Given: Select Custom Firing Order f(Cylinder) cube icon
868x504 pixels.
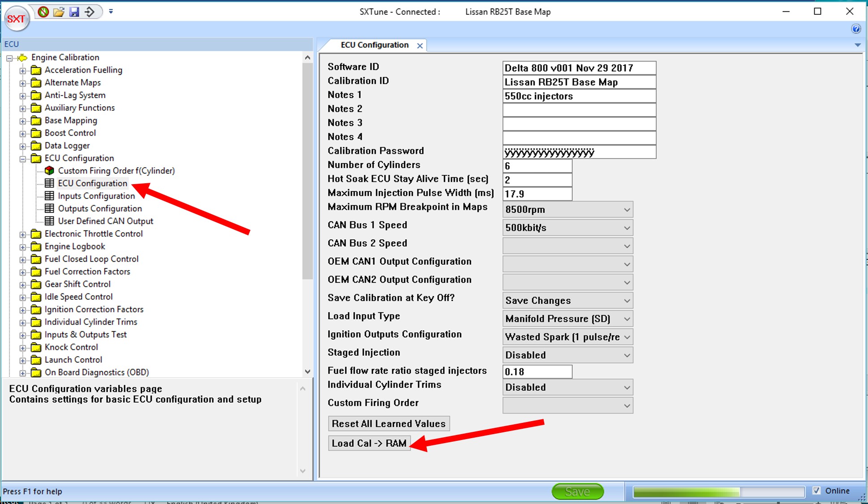Looking at the screenshot, I should [50, 171].
